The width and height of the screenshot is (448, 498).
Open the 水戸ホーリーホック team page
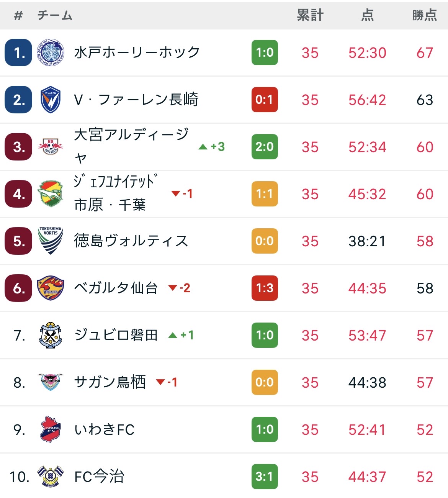137,52
